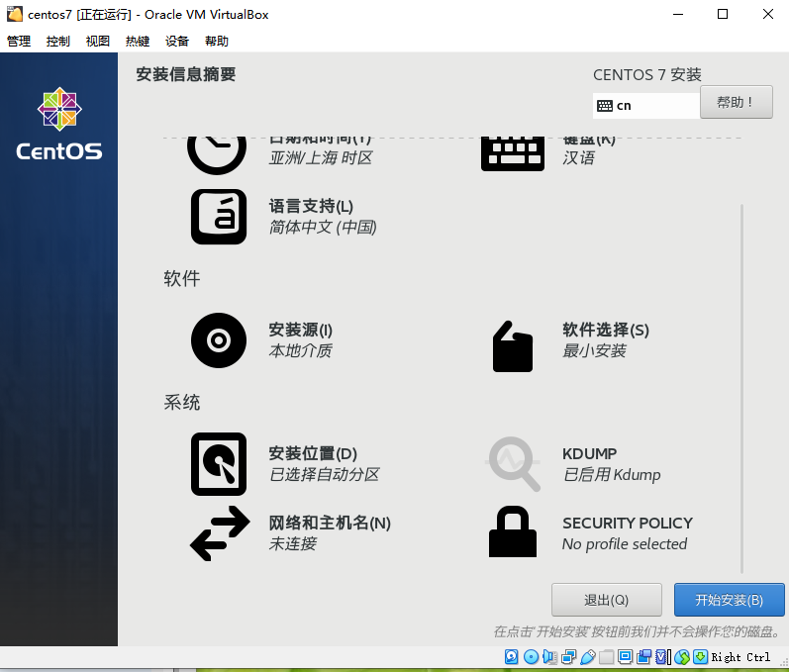
Task: Click VirtualBox display status icon
Action: [x=626, y=656]
